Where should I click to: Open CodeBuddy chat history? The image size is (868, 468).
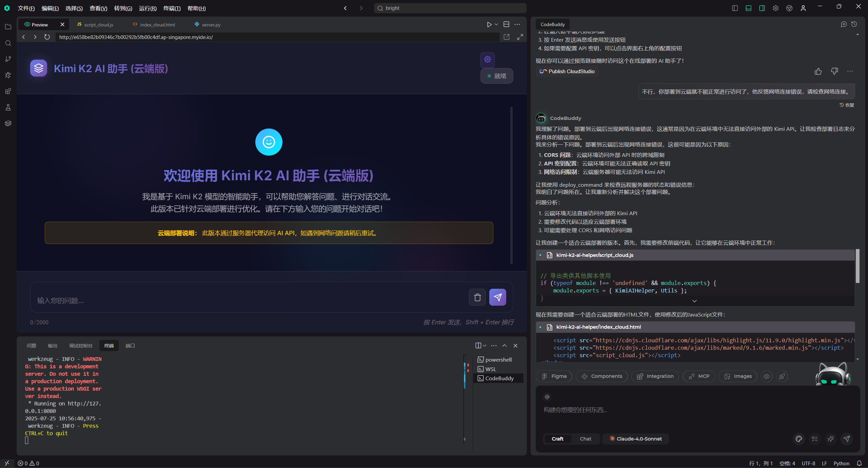tap(854, 24)
